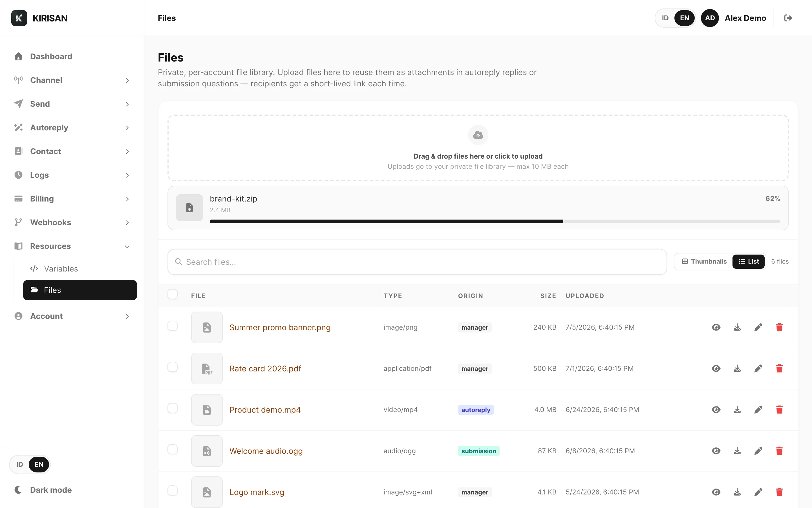Delete Logo mark.svg
This screenshot has height=508, width=812.
[780, 492]
